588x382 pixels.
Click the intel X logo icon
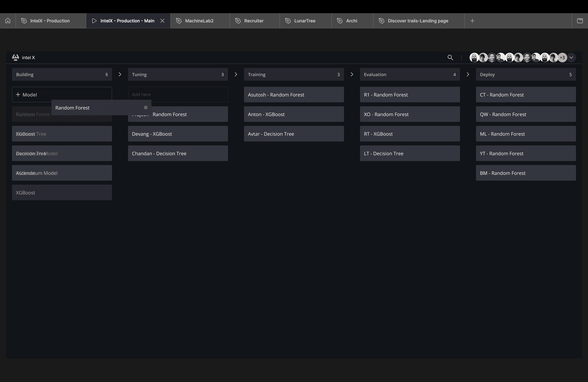click(16, 58)
